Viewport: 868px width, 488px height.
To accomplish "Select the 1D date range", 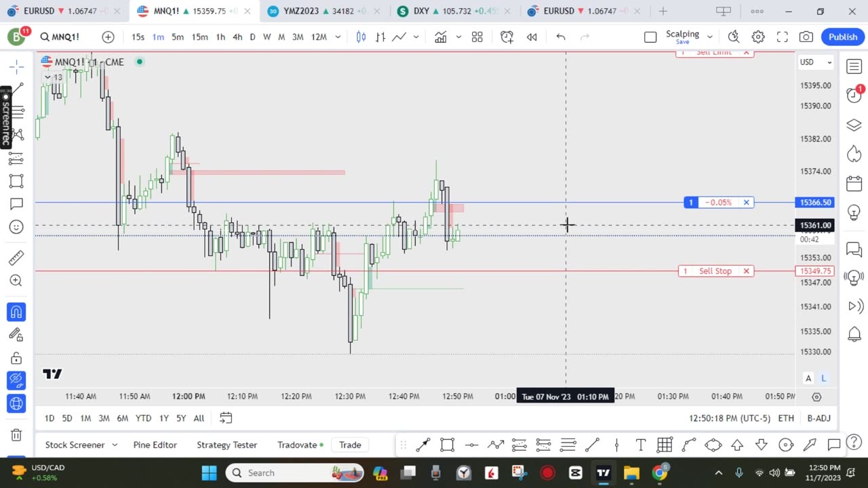I will [x=50, y=418].
